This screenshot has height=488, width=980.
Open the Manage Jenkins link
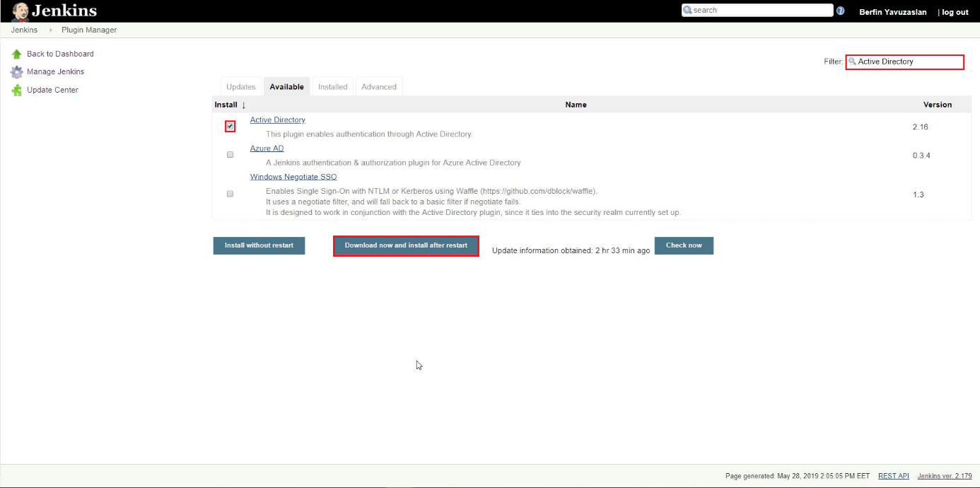click(55, 71)
